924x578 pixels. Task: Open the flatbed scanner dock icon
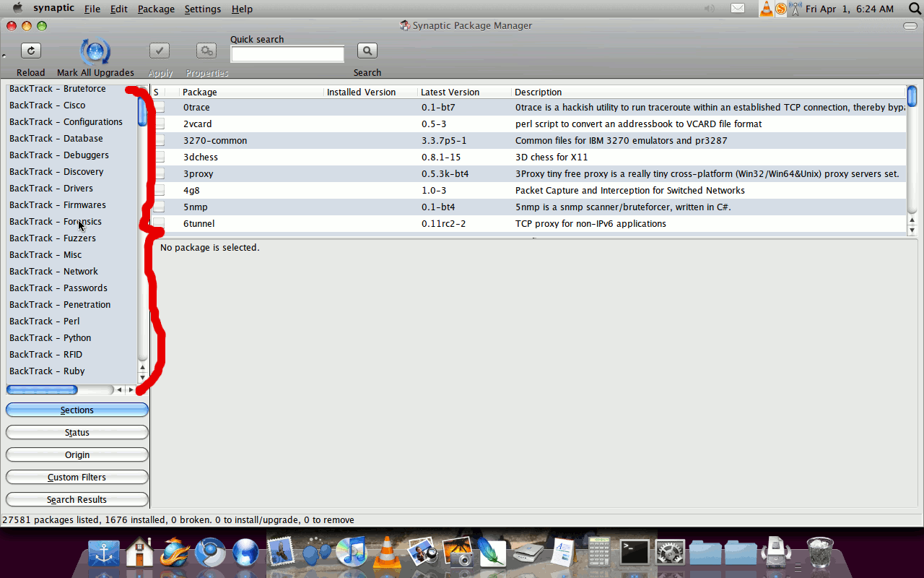(528, 553)
